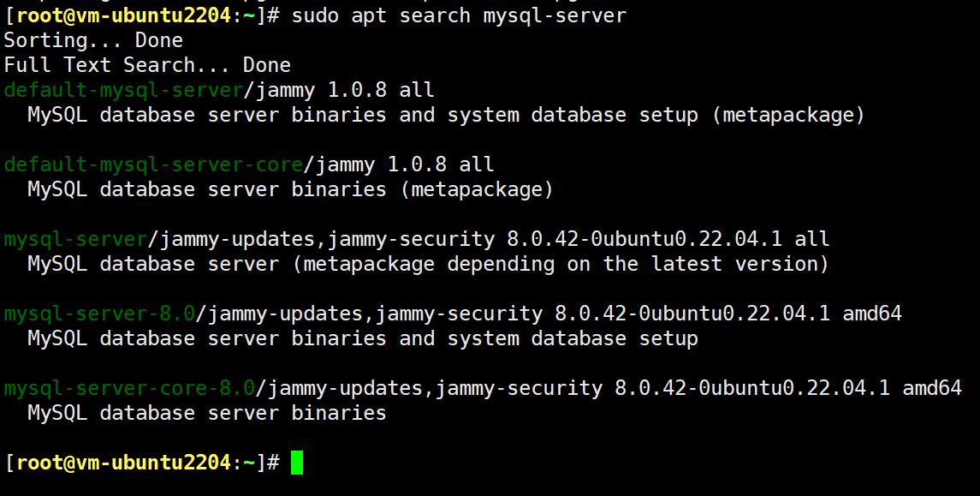Click the root@vm-ubuntu2204 prompt on the first line
Screen dimensions: 980x496
[123, 15]
